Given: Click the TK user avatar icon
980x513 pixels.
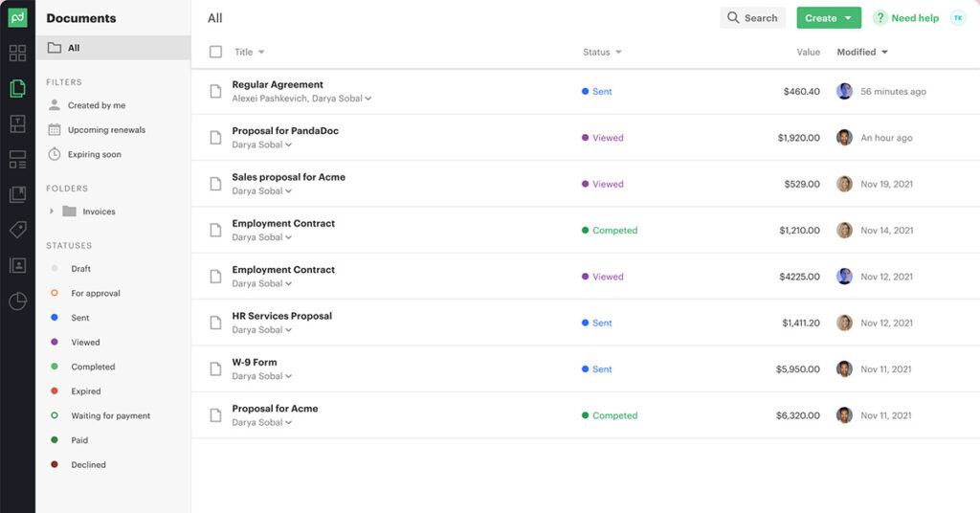Looking at the screenshot, I should [957, 18].
